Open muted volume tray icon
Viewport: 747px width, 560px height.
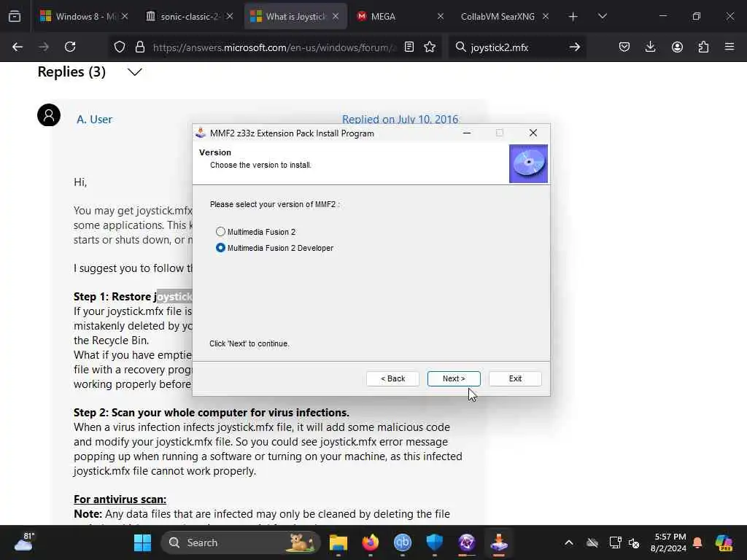[x=634, y=542]
